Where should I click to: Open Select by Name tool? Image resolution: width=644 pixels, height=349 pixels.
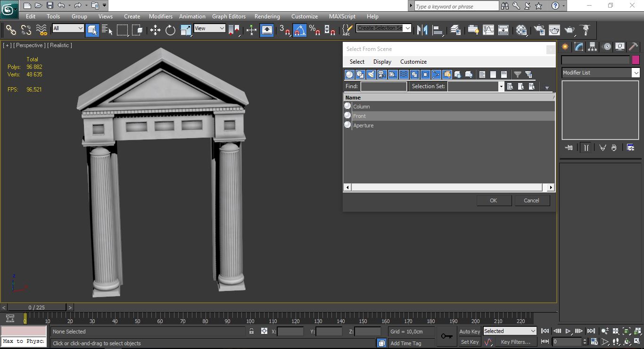(107, 30)
